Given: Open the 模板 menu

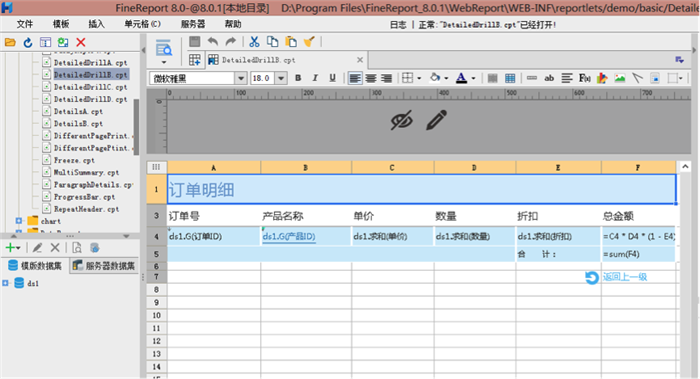Looking at the screenshot, I should coord(61,24).
